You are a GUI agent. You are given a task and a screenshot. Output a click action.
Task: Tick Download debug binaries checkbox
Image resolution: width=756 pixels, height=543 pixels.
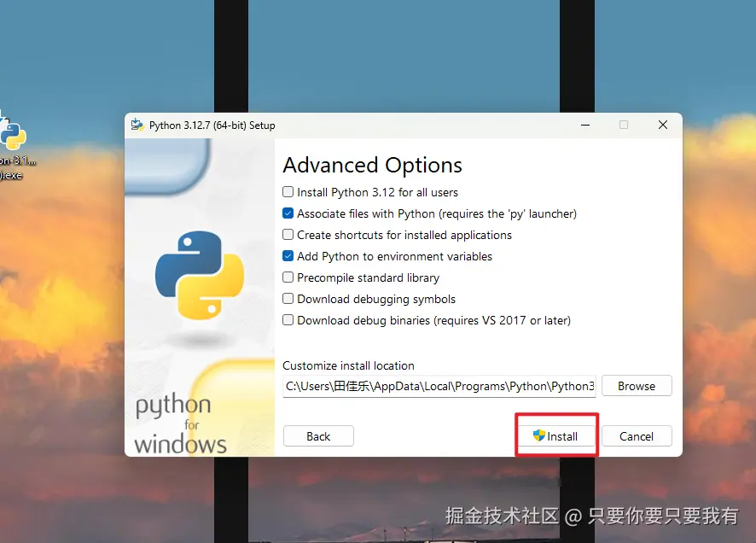point(288,319)
